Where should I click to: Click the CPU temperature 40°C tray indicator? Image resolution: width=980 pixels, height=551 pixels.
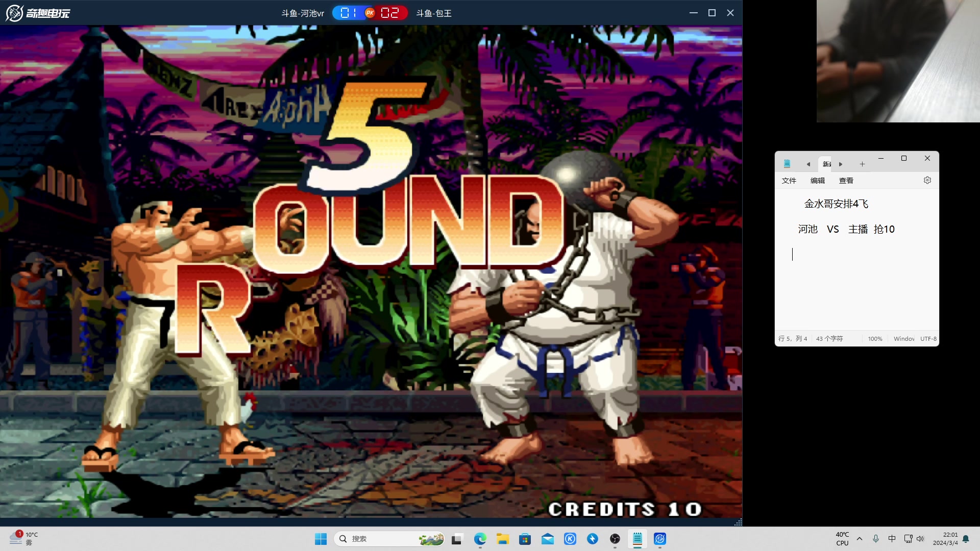[842, 539]
